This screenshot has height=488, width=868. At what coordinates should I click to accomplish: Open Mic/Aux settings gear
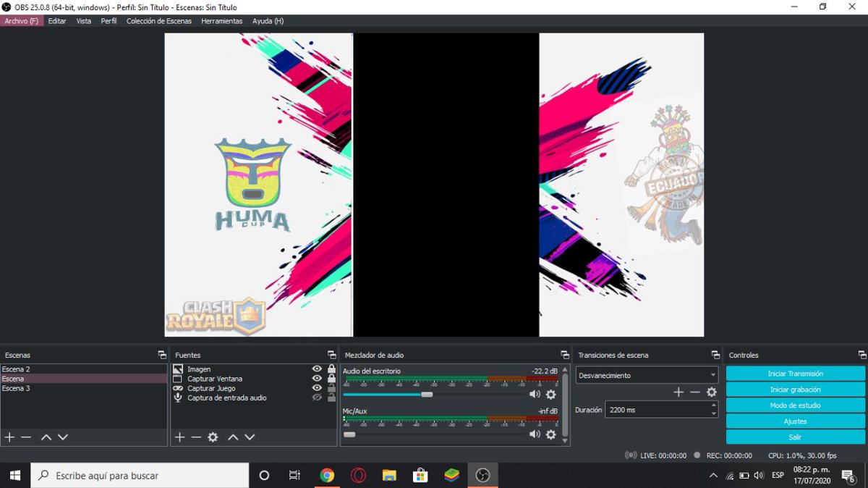[x=550, y=434]
